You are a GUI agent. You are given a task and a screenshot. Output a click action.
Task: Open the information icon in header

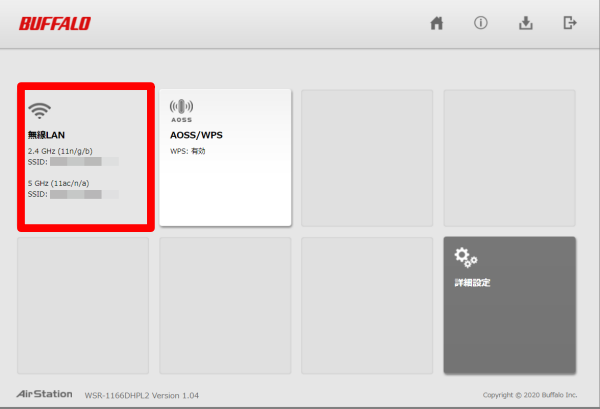[x=481, y=23]
